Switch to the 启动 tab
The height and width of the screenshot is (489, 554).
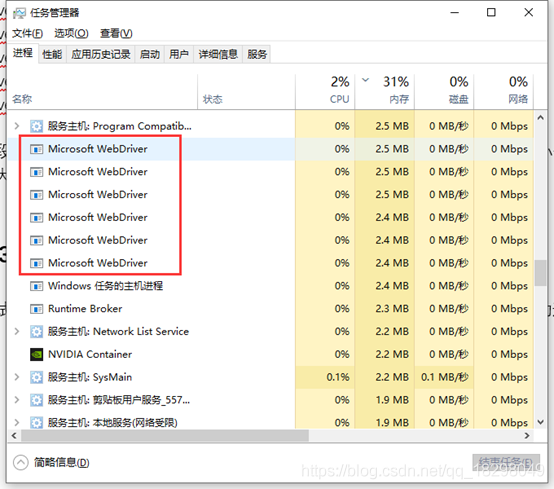pyautogui.click(x=149, y=54)
